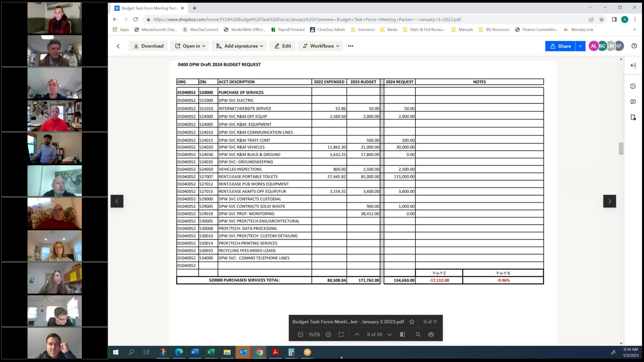Open the Workflows dropdown
The image size is (644, 362).
click(x=320, y=46)
